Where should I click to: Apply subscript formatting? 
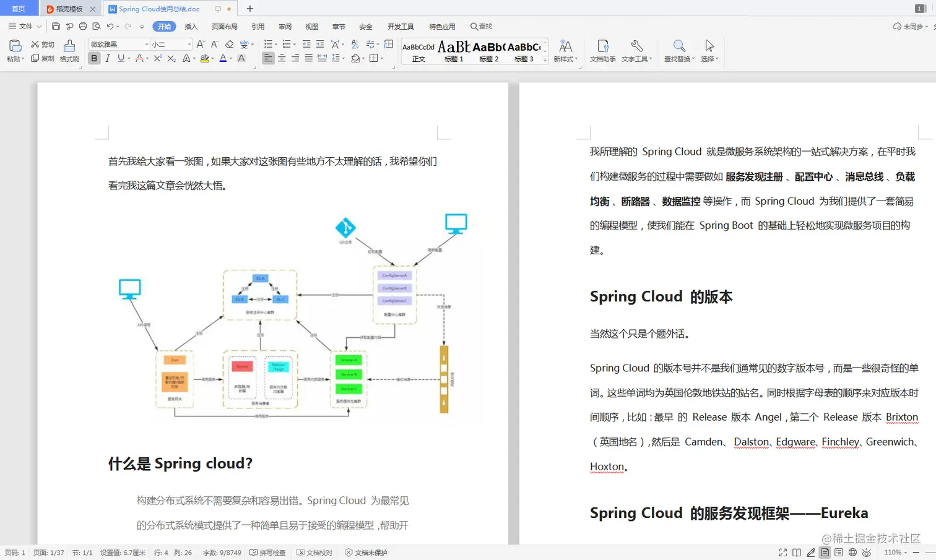click(x=171, y=58)
